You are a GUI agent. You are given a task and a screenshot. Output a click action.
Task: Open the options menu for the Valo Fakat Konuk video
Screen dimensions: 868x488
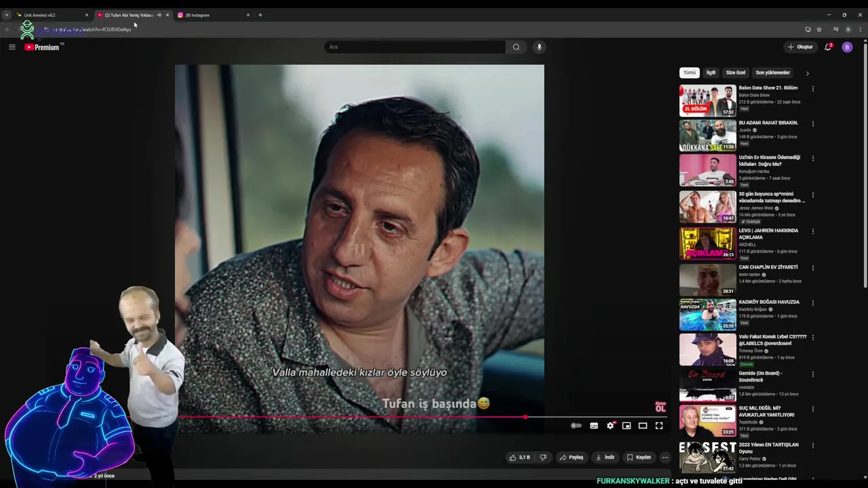[812, 338]
